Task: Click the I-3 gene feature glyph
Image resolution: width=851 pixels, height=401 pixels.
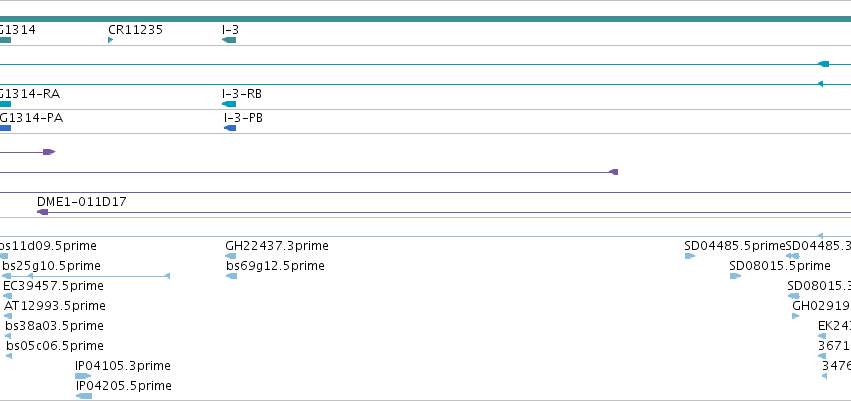Action: click(229, 40)
